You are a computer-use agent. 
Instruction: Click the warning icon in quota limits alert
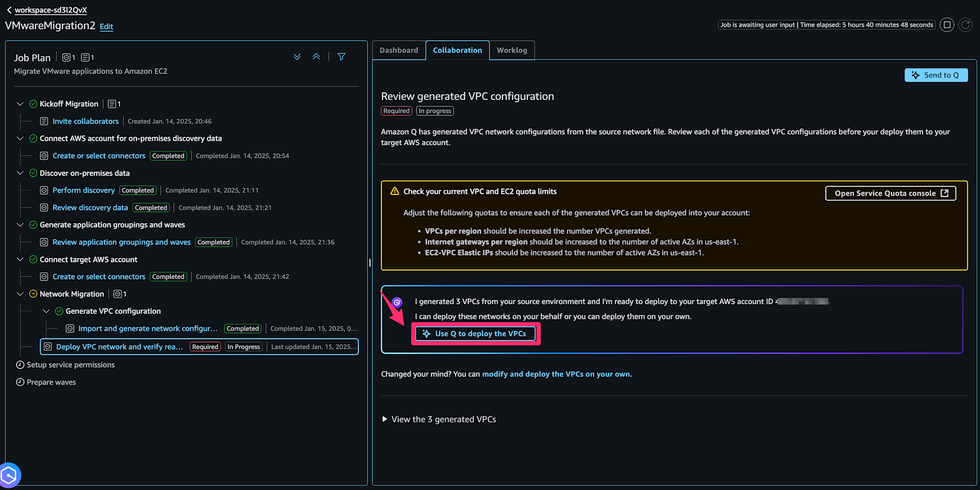coord(394,191)
